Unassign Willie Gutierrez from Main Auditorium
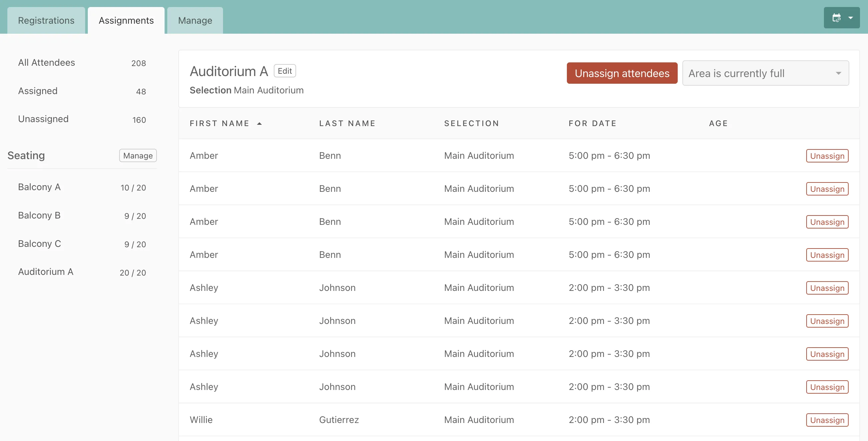The width and height of the screenshot is (868, 441). 827,420
